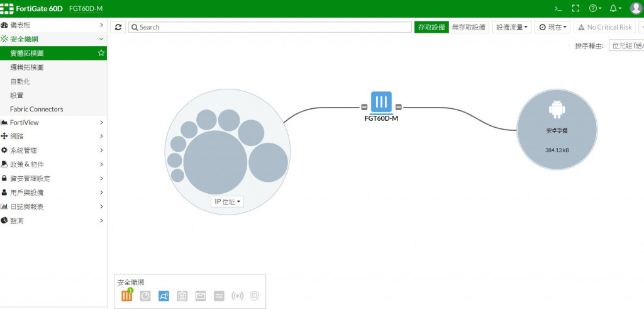Expand the 資安管理設定 menu

(x=53, y=178)
